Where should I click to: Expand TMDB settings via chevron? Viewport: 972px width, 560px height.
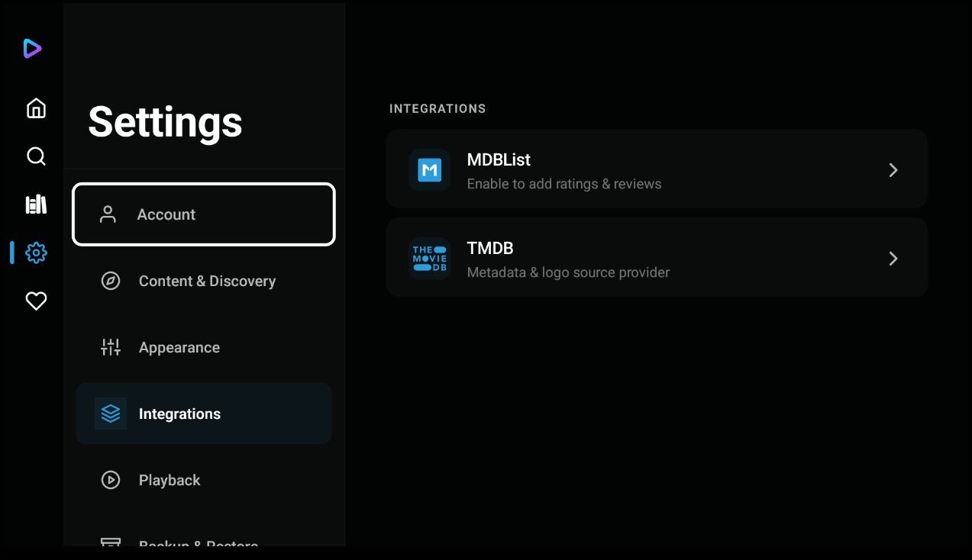[893, 259]
